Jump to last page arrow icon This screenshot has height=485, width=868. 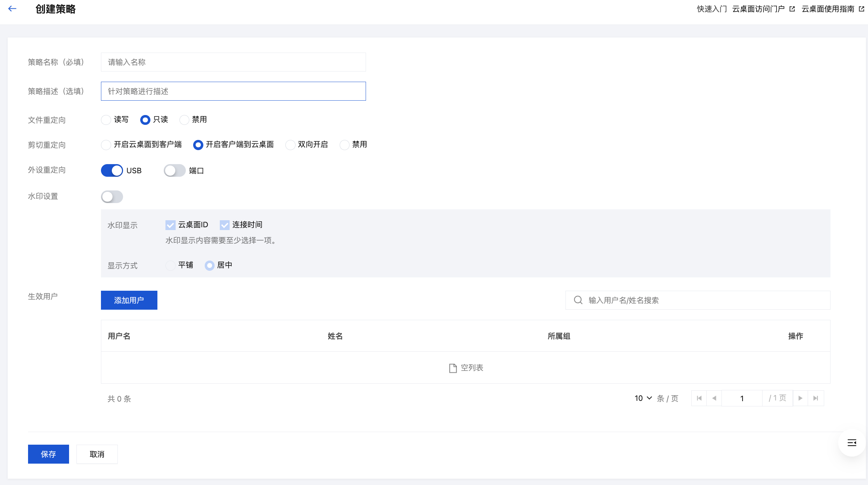816,398
